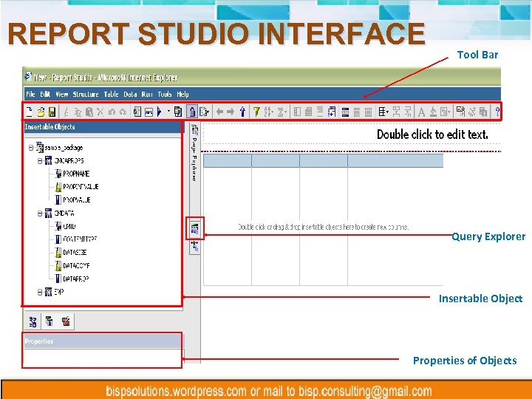Open the Tools menu
The image size is (532, 399).
(165, 95)
